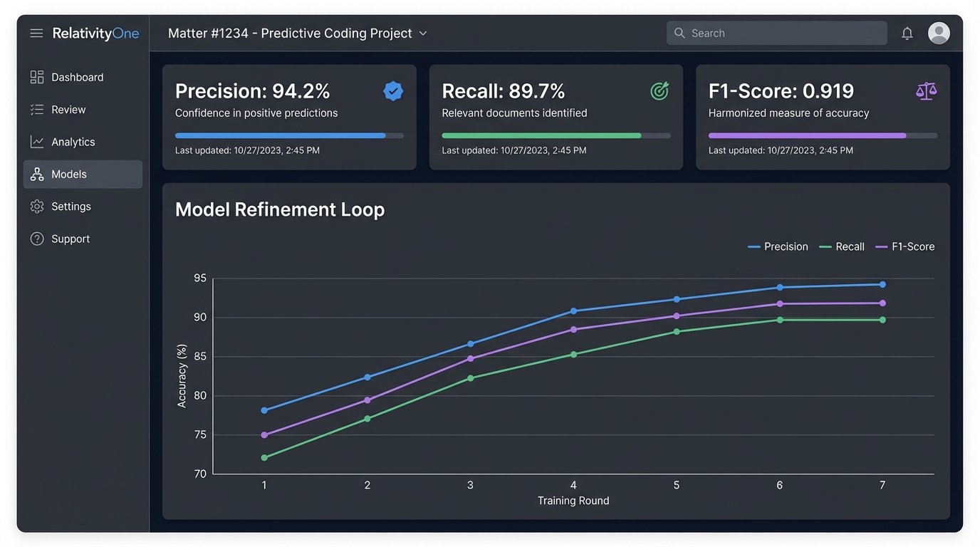The height and width of the screenshot is (547, 980).
Task: Click the Settings gear icon
Action: [37, 207]
